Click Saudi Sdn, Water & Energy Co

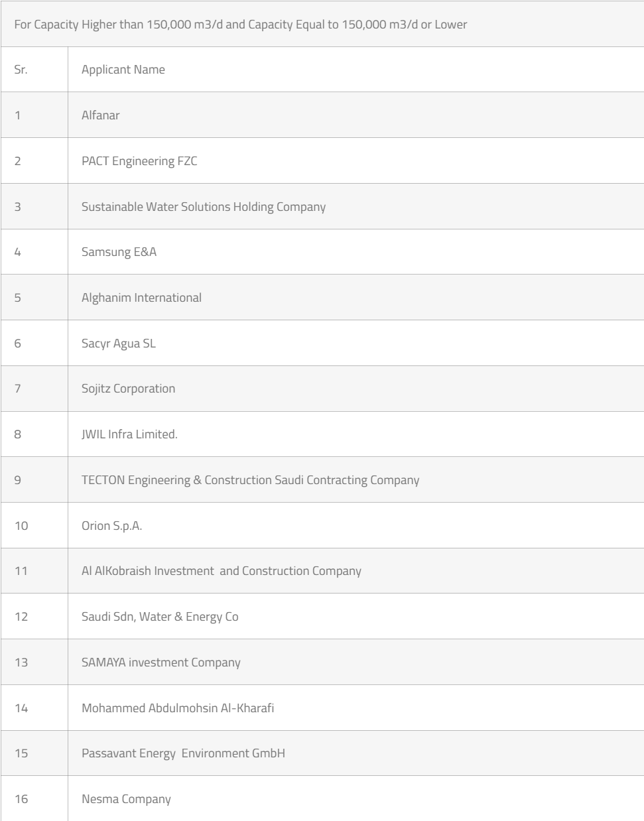(x=160, y=617)
